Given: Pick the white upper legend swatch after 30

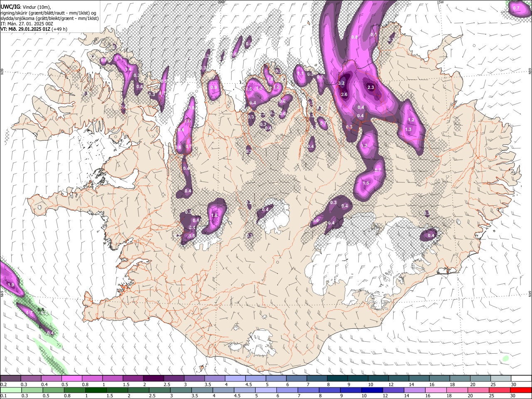Looking at the screenshot, I should click(x=522, y=378).
